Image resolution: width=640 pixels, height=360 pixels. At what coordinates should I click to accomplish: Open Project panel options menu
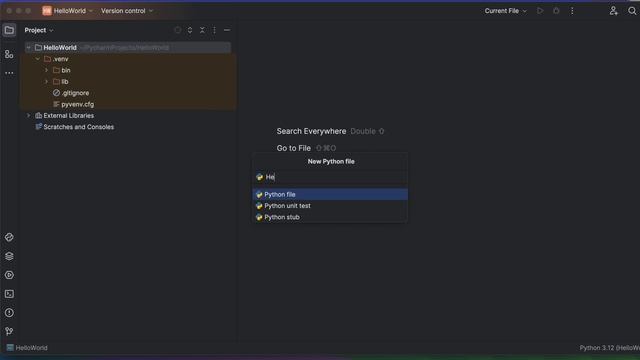214,30
